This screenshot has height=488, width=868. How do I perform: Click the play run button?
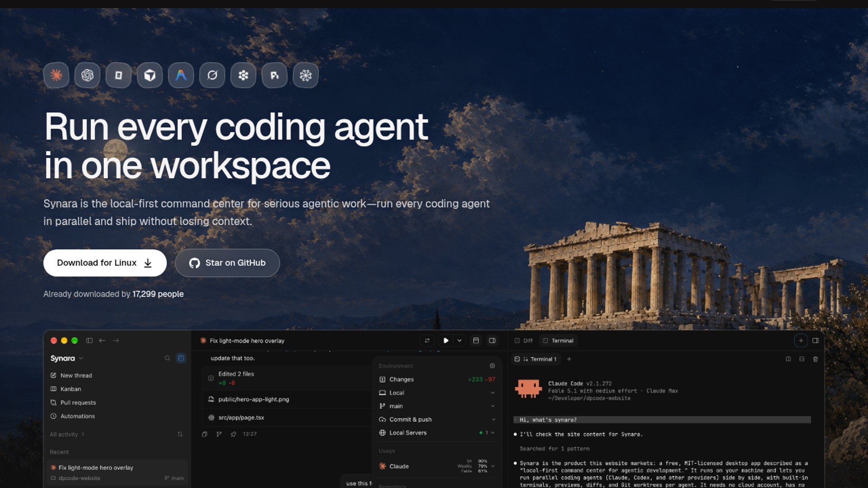[x=446, y=341]
